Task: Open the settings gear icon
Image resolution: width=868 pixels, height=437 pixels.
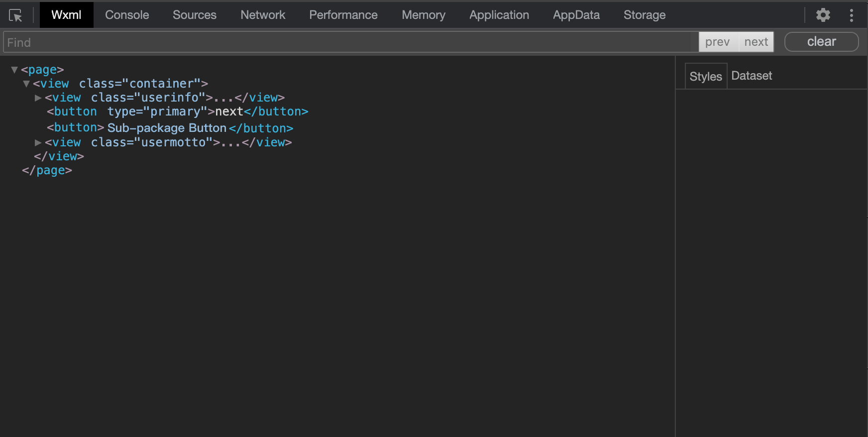Action: (x=823, y=15)
